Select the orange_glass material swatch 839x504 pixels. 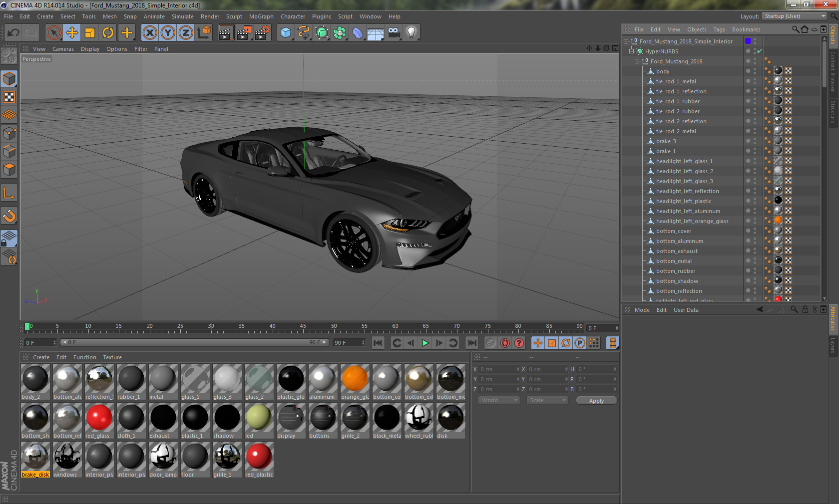355,382
